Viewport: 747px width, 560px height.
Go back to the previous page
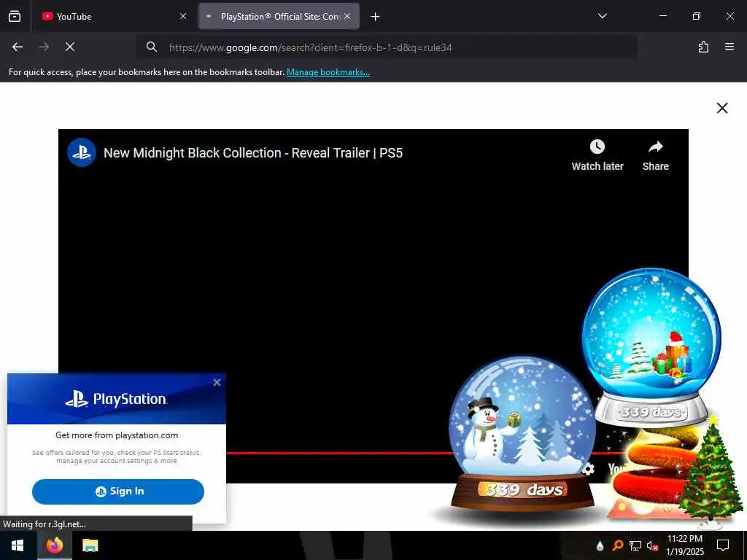(18, 47)
